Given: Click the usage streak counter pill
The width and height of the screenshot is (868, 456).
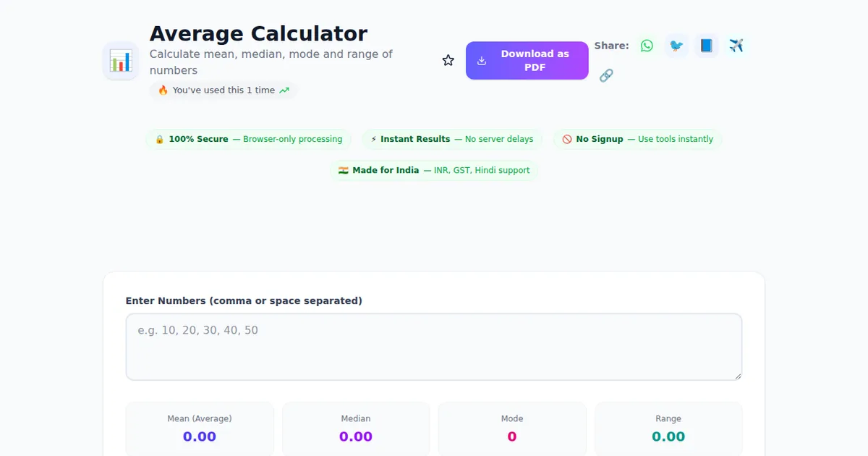Looking at the screenshot, I should [224, 90].
